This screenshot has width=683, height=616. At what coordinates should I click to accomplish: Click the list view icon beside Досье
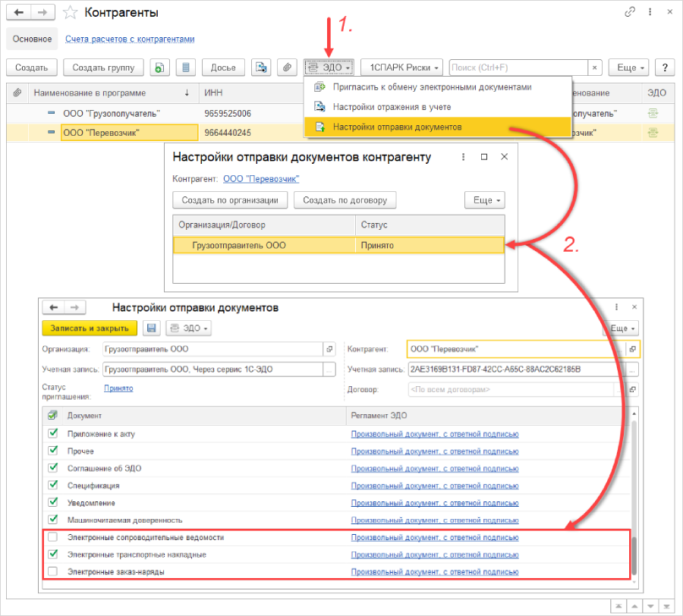(x=186, y=68)
